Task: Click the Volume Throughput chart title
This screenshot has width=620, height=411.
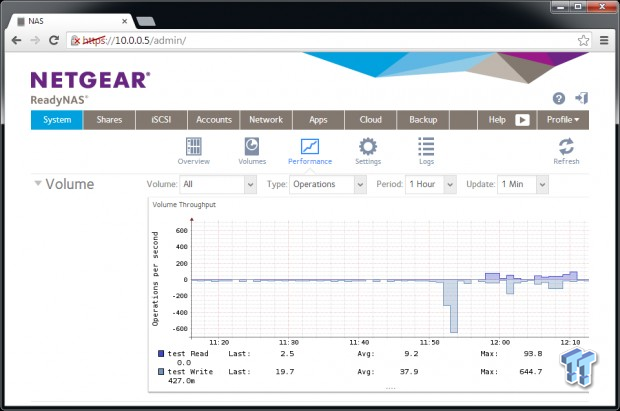Action: [184, 205]
